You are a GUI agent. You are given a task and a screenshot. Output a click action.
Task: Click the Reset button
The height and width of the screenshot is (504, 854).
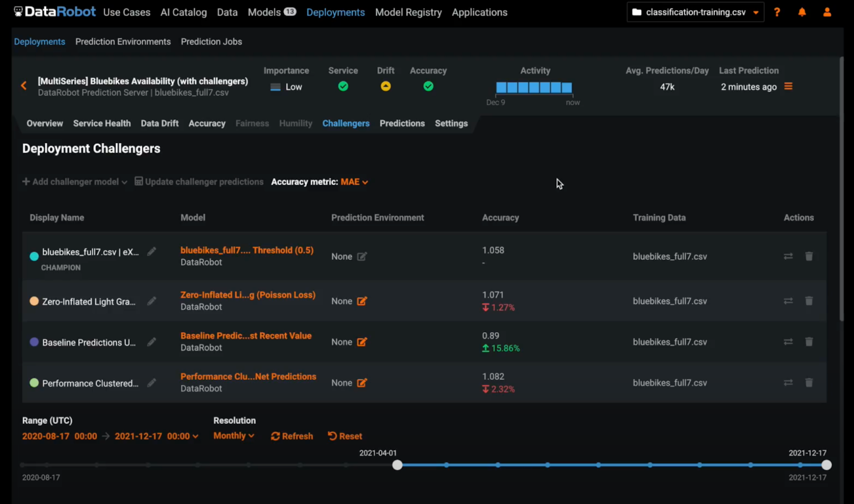click(345, 436)
